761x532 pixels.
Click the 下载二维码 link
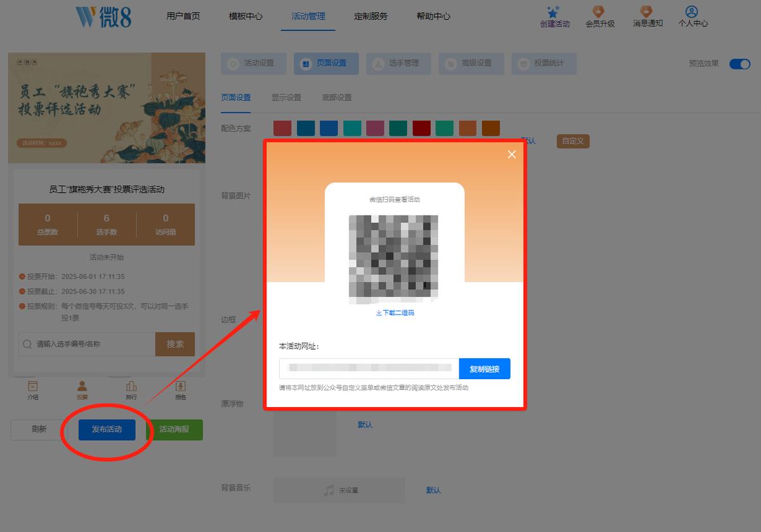click(x=395, y=313)
